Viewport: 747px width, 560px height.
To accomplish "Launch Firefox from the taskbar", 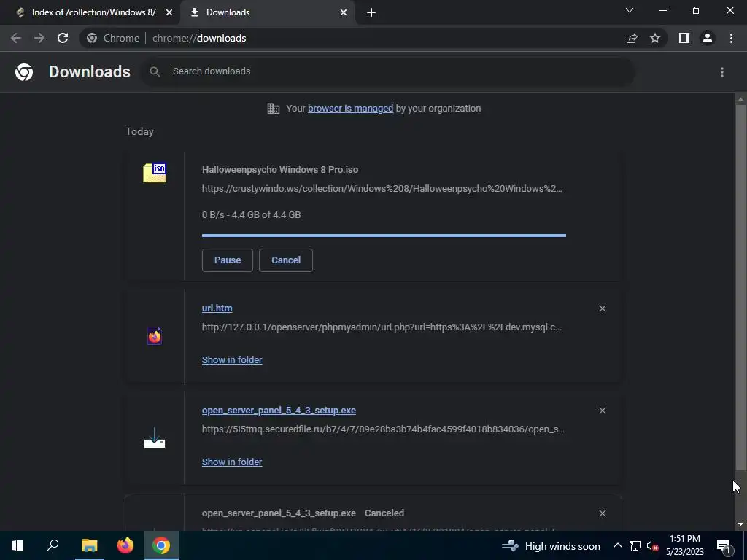I will point(125,545).
